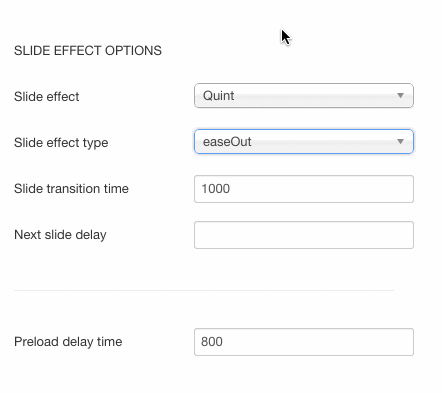Place cursor in the 800 value
Screen dimensions: 442x393
tap(212, 342)
